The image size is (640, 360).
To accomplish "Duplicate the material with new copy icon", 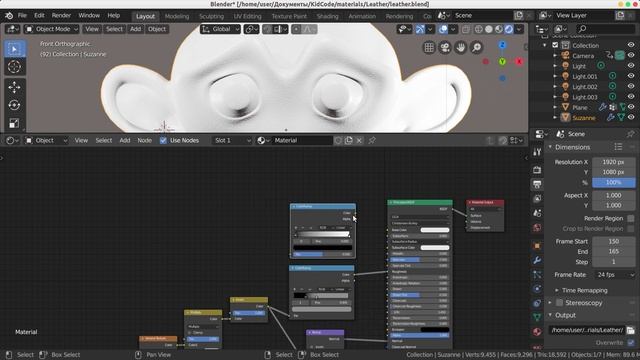I will (x=349, y=140).
